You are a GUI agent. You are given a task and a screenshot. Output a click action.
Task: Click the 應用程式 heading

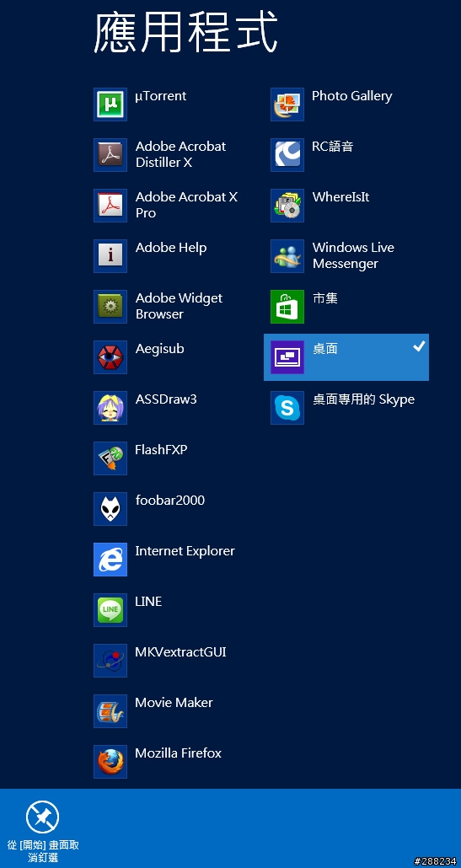click(x=185, y=32)
